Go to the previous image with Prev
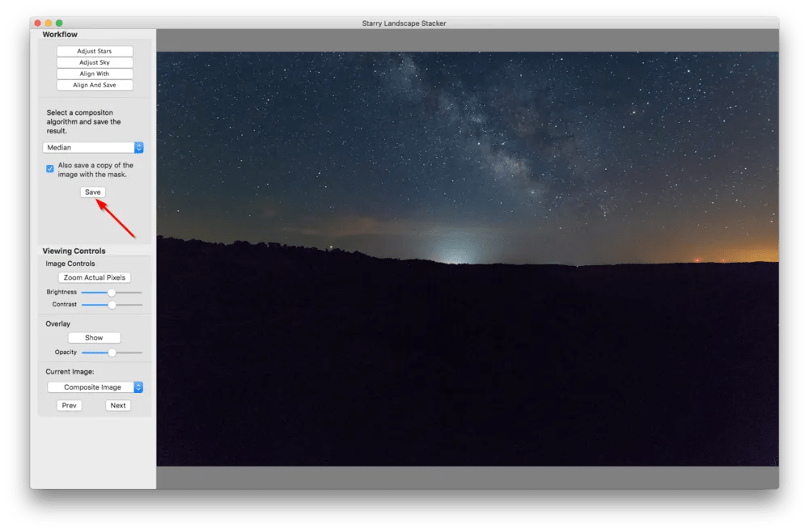Image resolution: width=809 pixels, height=532 pixels. (x=70, y=406)
